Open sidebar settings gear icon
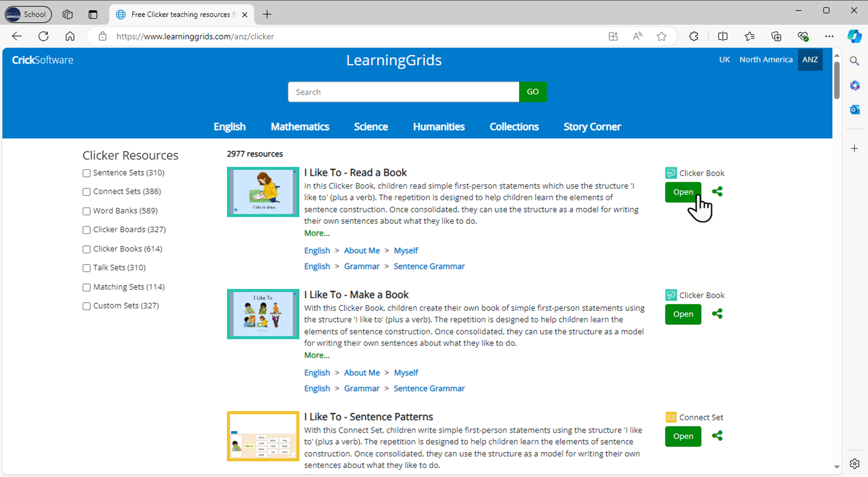The height and width of the screenshot is (477, 868). pyautogui.click(x=855, y=463)
